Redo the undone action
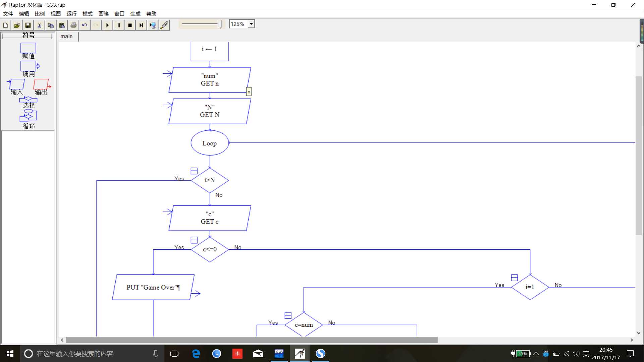The image size is (644, 362). click(x=96, y=25)
